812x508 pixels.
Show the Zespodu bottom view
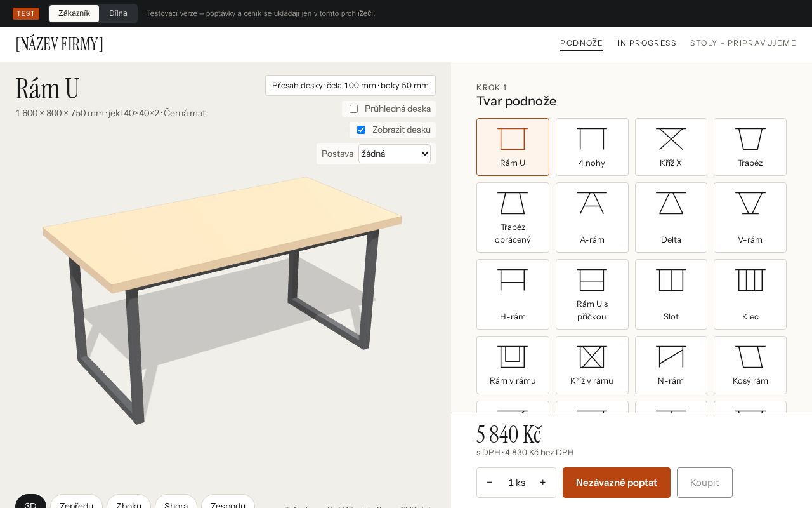pos(228,502)
